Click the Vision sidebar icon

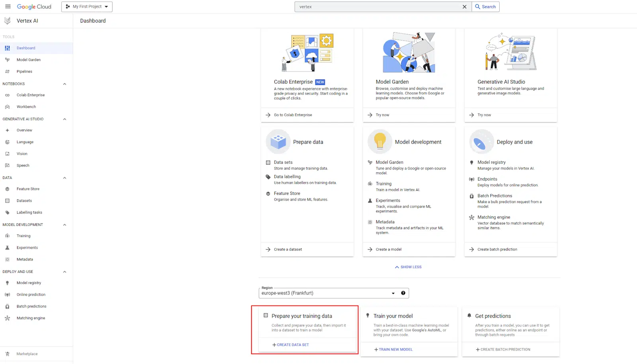[7, 154]
